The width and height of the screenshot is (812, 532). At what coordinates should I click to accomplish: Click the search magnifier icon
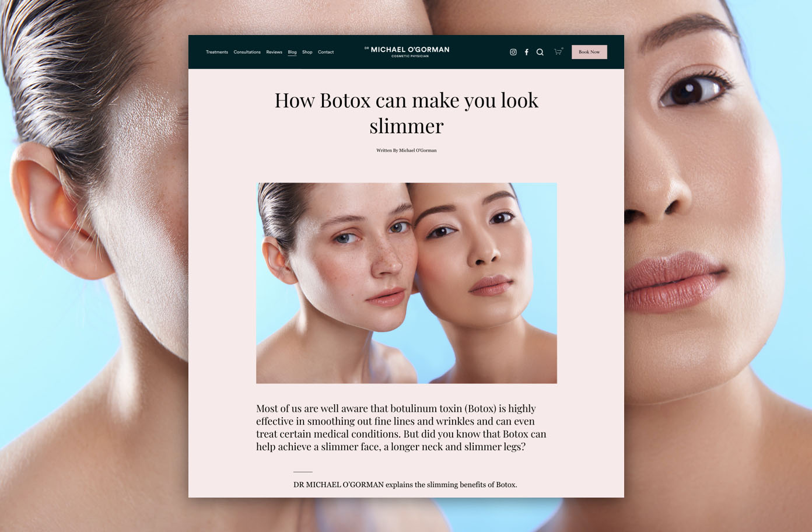point(540,52)
